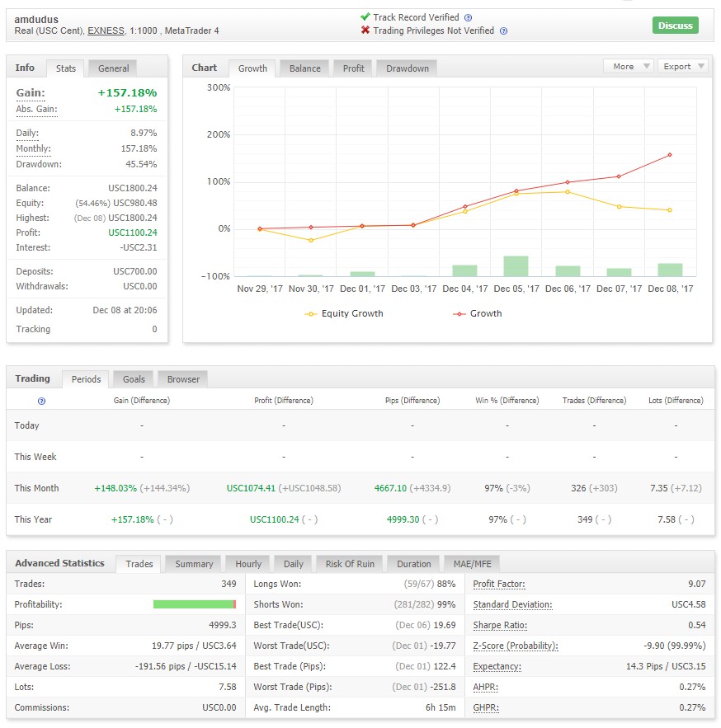
Task: Click the Dec 05 volume bar in chart
Action: [x=516, y=266]
